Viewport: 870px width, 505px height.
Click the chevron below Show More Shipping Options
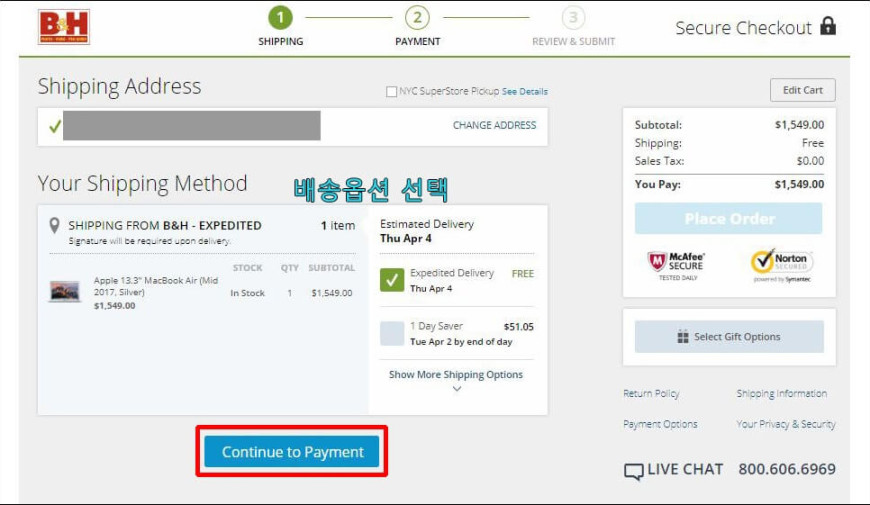click(457, 389)
